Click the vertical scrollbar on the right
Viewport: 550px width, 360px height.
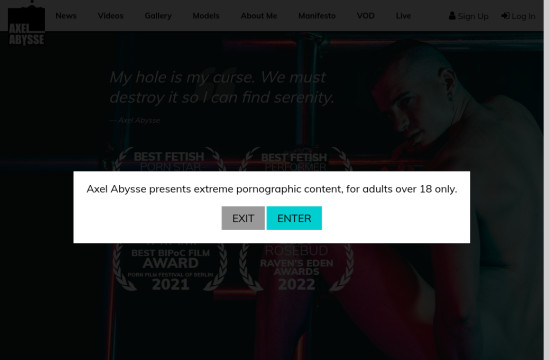click(x=547, y=180)
